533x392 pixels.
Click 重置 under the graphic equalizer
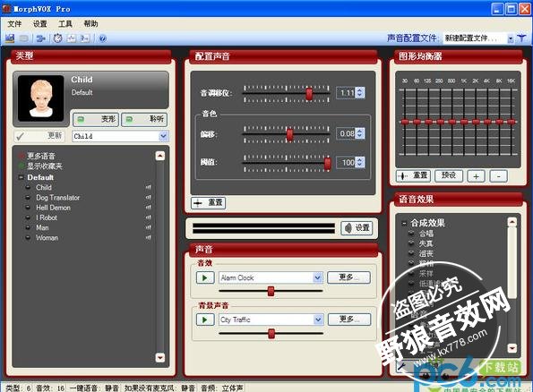tap(413, 175)
